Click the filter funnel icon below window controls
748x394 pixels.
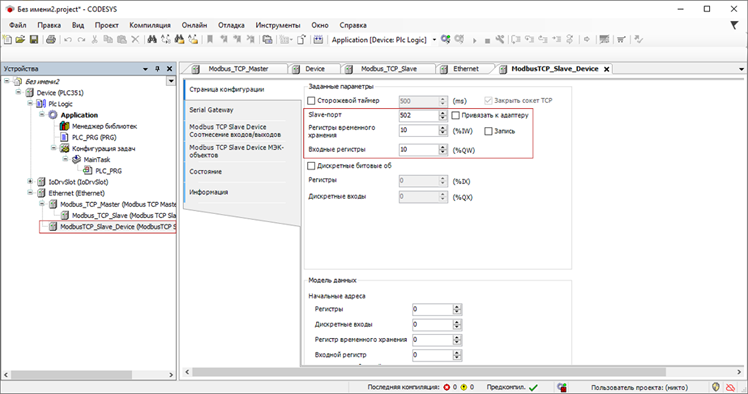click(734, 25)
